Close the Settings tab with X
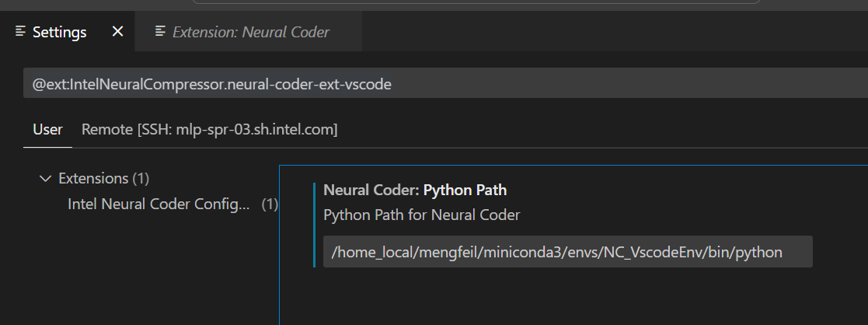This screenshot has height=325, width=868. tap(117, 32)
